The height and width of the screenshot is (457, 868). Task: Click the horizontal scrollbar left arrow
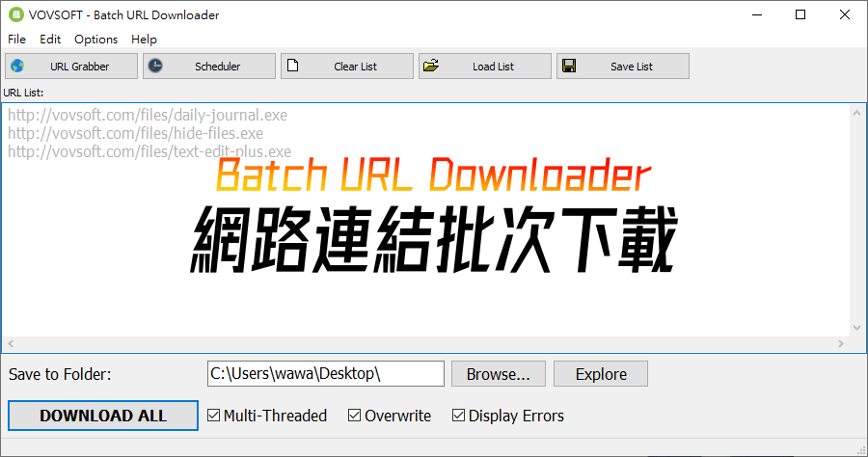(x=11, y=343)
